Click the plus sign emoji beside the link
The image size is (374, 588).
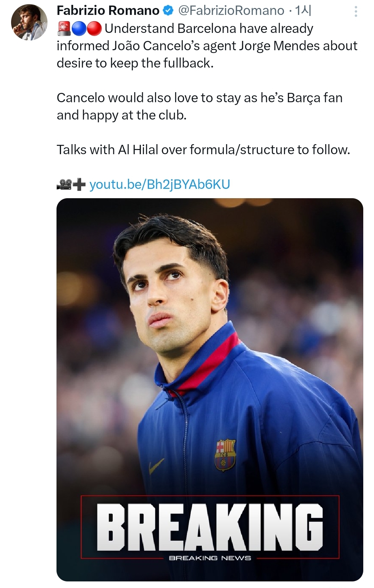(x=79, y=184)
